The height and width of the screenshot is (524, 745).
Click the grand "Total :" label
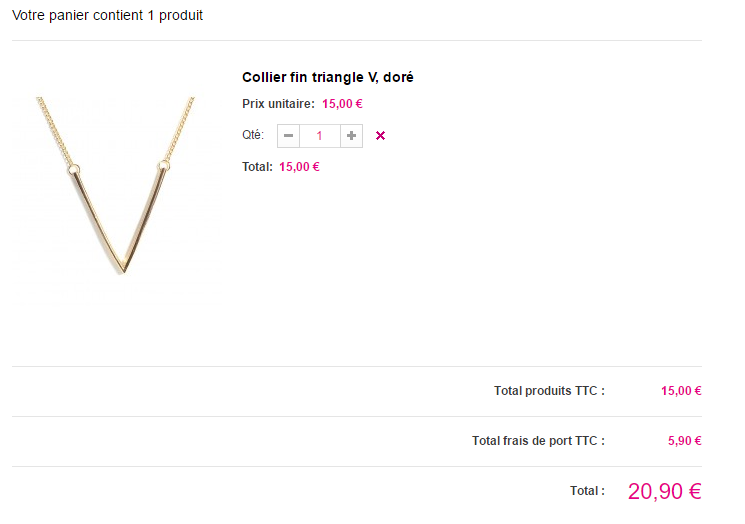click(x=587, y=491)
